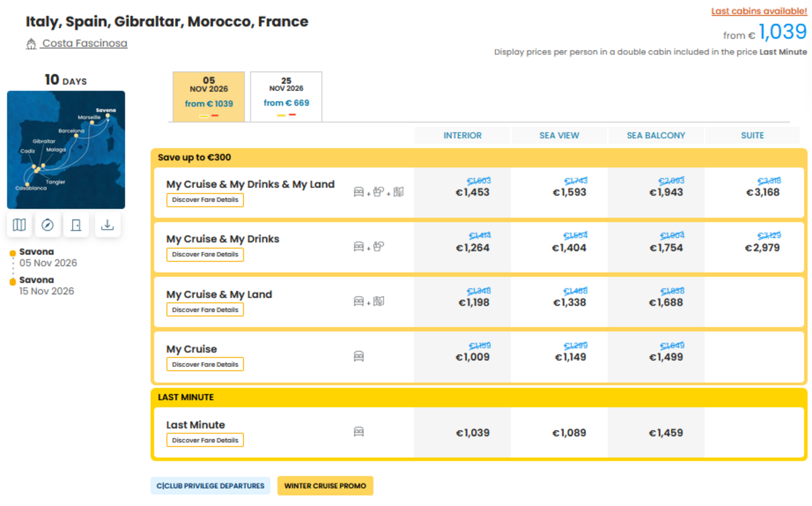Click the bed icon in Last Minute row
Viewport: 812px width, 506px height.
point(359,432)
